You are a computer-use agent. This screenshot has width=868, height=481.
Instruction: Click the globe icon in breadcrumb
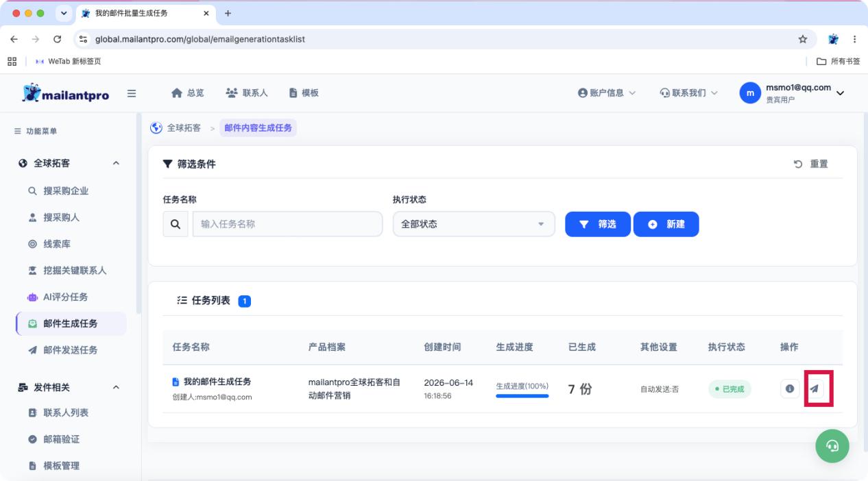point(156,127)
